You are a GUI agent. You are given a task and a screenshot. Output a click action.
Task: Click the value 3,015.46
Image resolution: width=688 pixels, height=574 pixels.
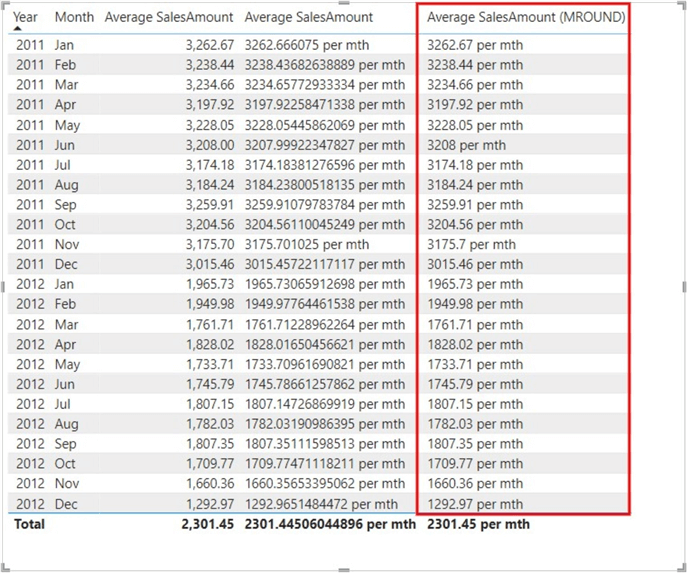pos(210,264)
